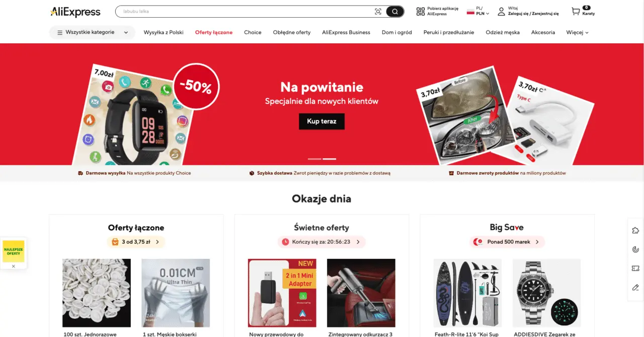Open the shopping cart icon
Screen dimensions: 644x337
pos(576,11)
